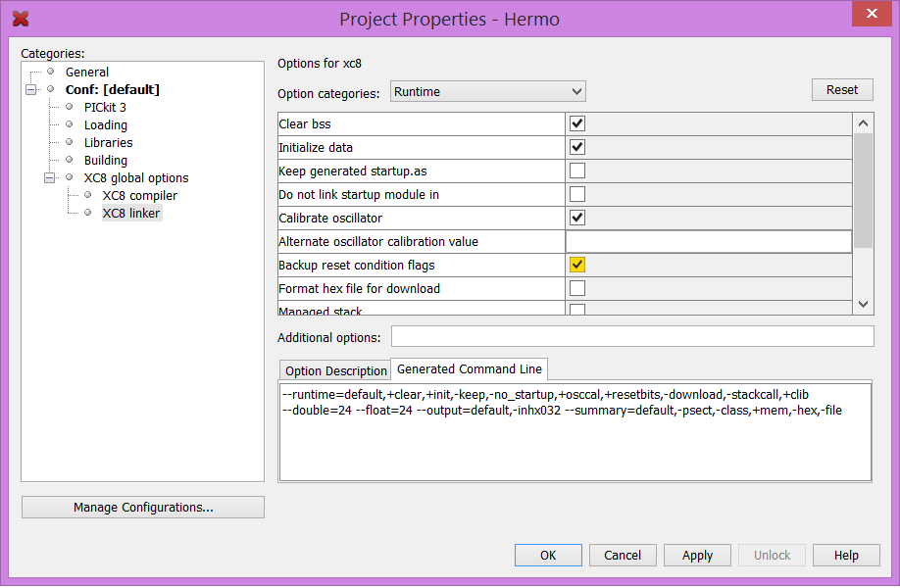The width and height of the screenshot is (900, 588).
Task: Toggle the Initialize data checkbox
Action: [577, 148]
